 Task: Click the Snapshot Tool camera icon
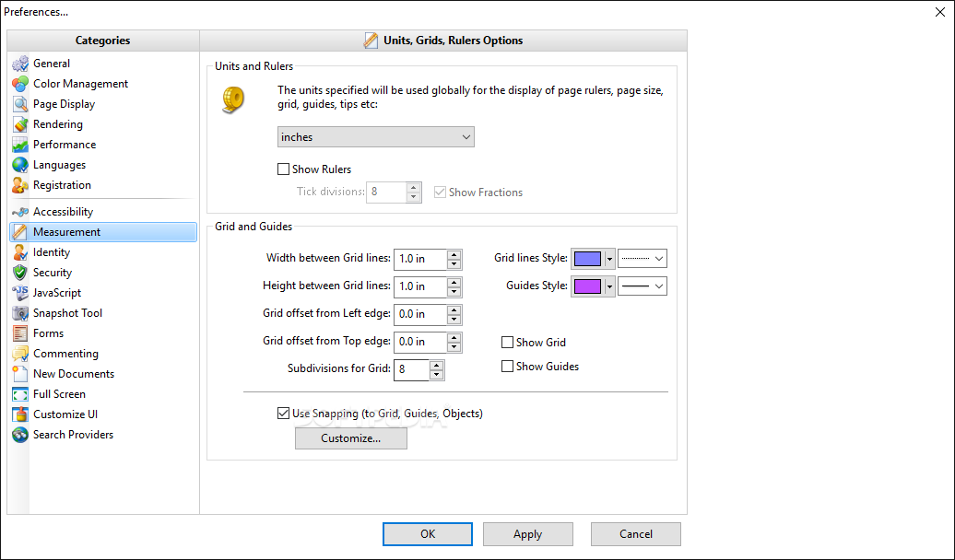click(20, 313)
